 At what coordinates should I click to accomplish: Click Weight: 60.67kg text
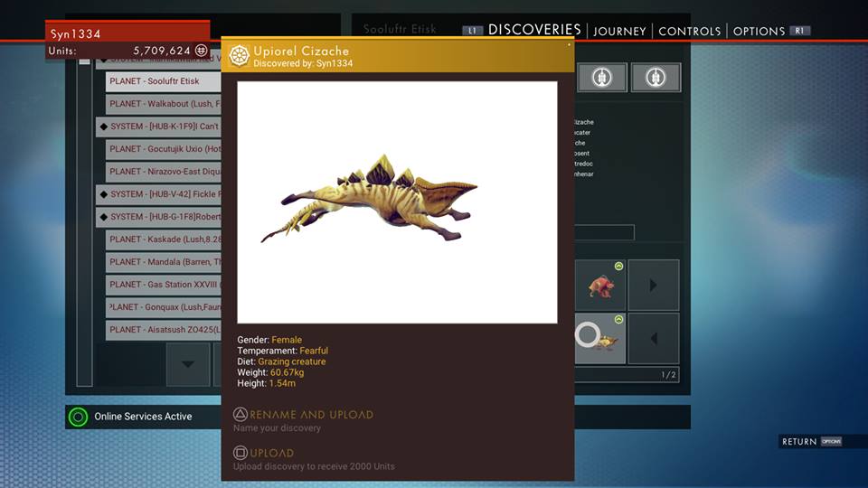pyautogui.click(x=270, y=372)
